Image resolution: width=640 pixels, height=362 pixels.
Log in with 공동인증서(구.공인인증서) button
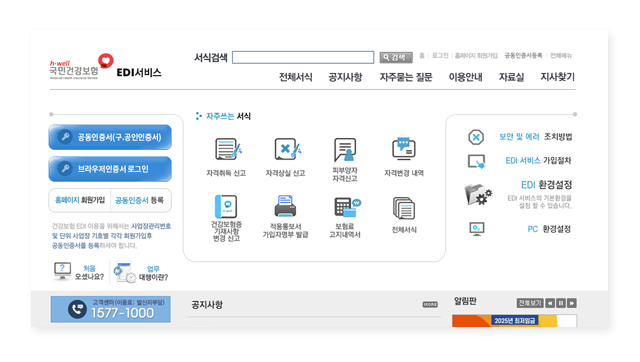(x=110, y=137)
